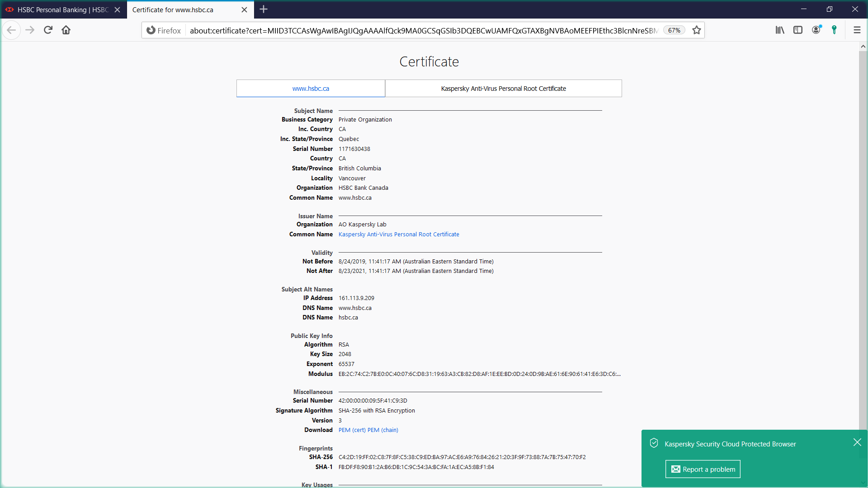Click the 67% zoom level indicator
The image size is (868, 488).
coord(674,30)
